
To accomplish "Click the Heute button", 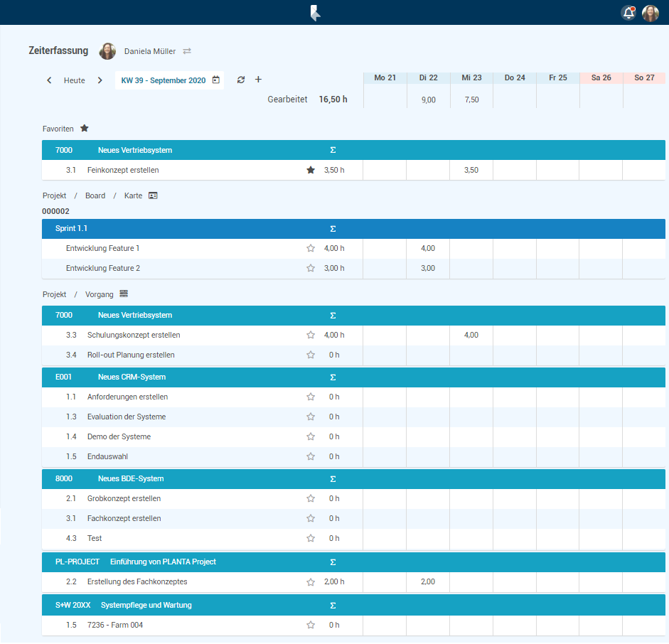I will click(75, 80).
